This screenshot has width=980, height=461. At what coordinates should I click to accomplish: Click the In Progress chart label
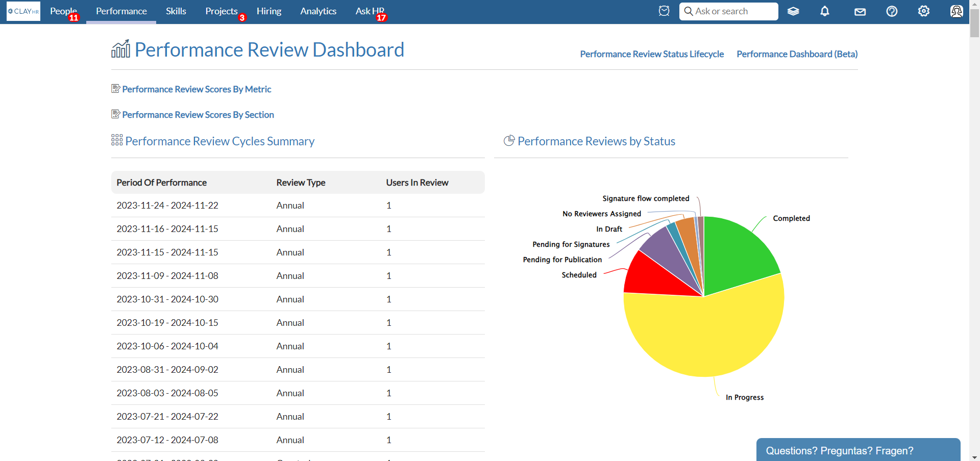click(x=745, y=397)
